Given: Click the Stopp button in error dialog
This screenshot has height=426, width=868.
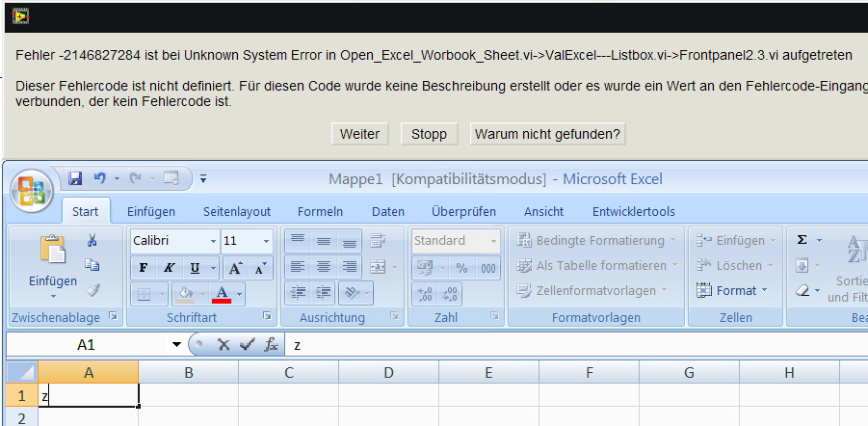Looking at the screenshot, I should [x=429, y=134].
